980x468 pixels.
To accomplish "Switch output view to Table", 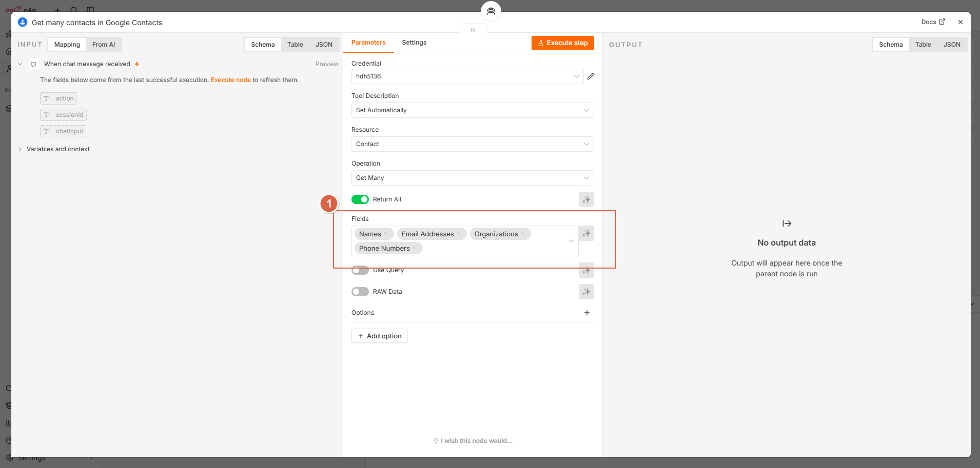I will (923, 45).
